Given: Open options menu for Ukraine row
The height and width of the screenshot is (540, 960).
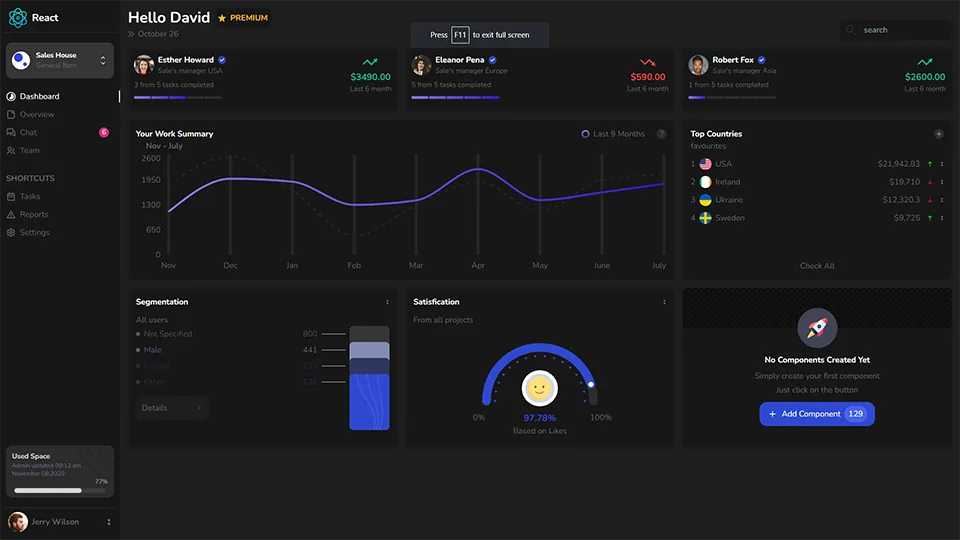Looking at the screenshot, I should pyautogui.click(x=942, y=200).
